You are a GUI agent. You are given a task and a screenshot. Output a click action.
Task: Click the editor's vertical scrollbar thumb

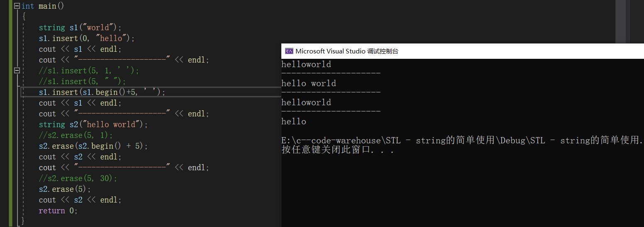620,21
